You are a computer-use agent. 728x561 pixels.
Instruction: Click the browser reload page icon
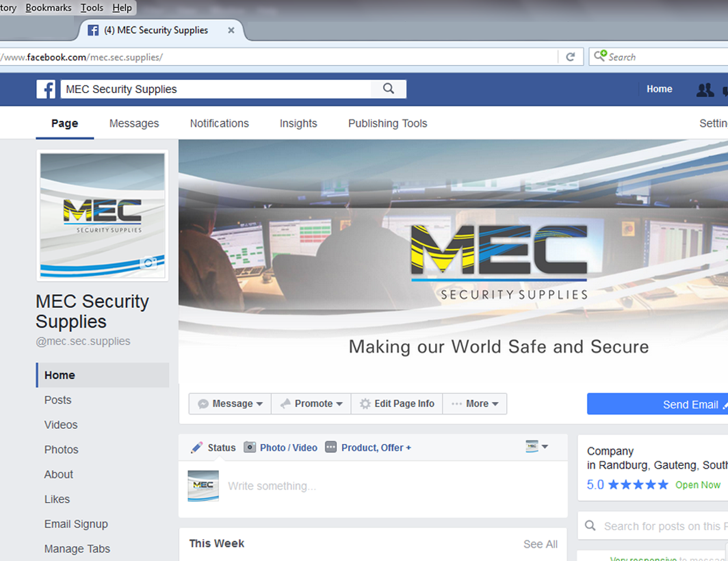[570, 57]
